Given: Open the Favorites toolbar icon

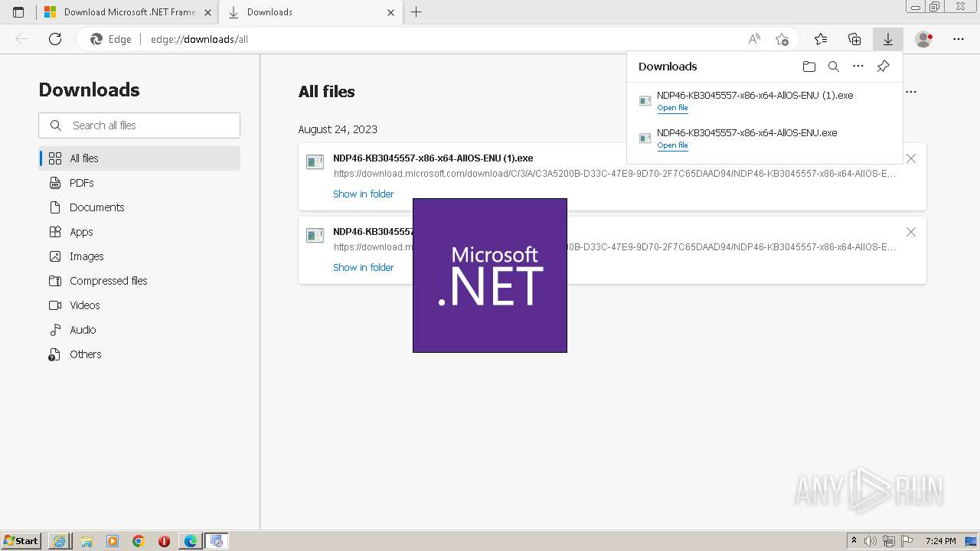Looking at the screenshot, I should tap(821, 39).
